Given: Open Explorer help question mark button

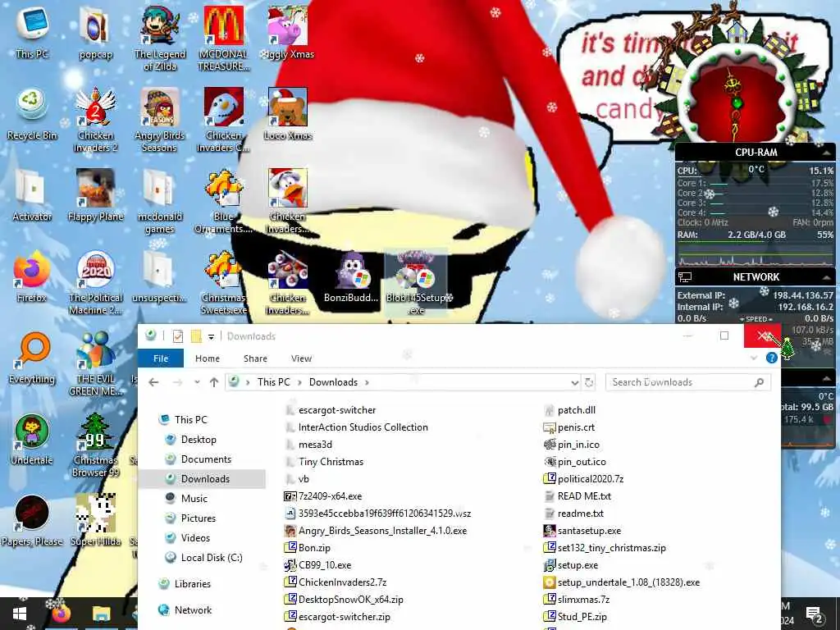Looking at the screenshot, I should pos(771,358).
